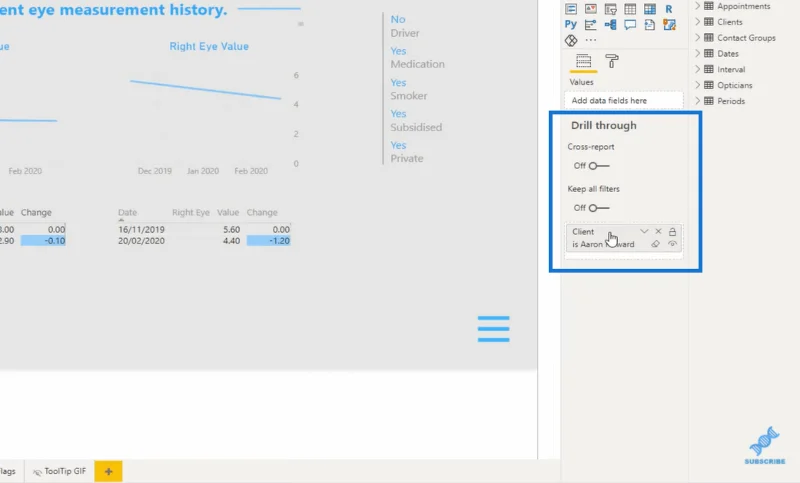Image resolution: width=800 pixels, height=483 pixels.
Task: Open more visuals via the ellipsis
Action: (591, 40)
